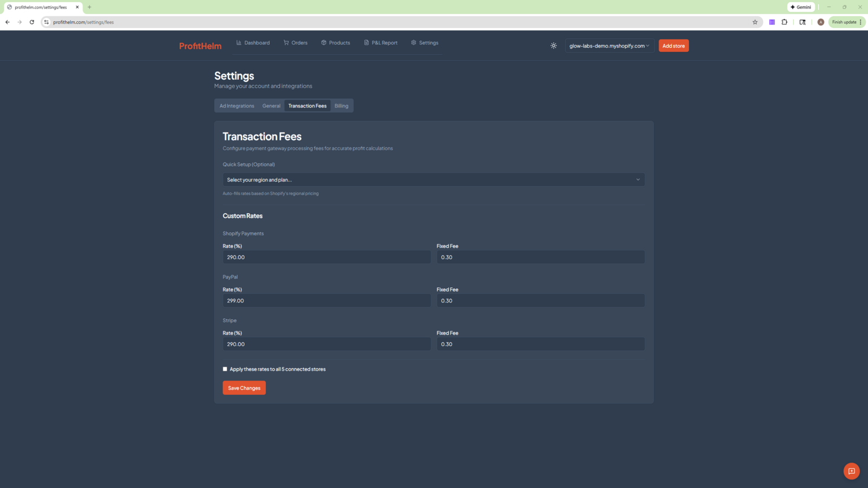868x488 pixels.
Task: Click the PayPal Fixed Fee field
Action: [x=541, y=300]
